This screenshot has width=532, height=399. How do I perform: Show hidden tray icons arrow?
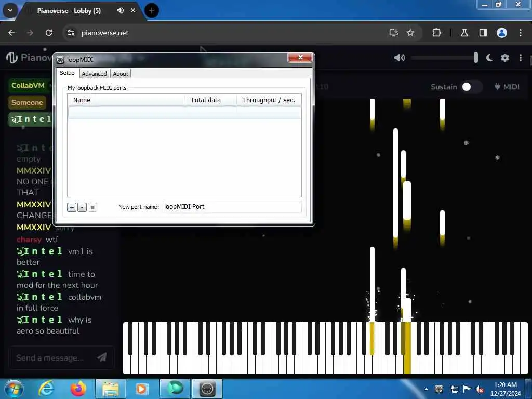[x=426, y=389]
